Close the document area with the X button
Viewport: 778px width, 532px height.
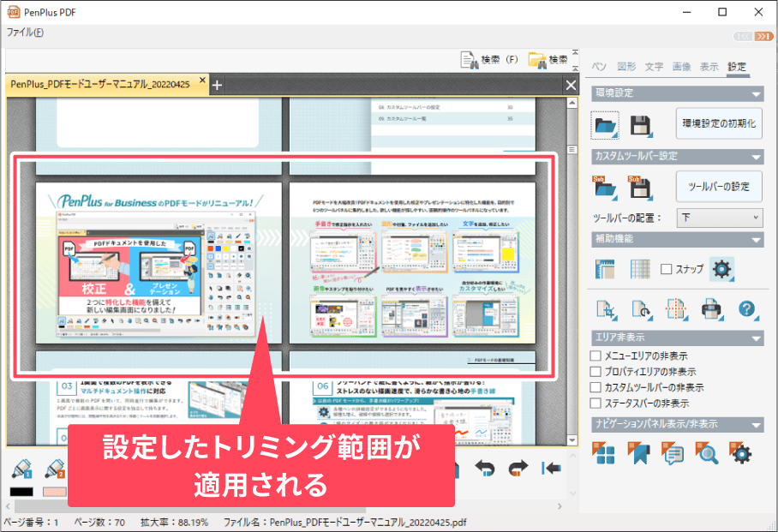coord(572,86)
